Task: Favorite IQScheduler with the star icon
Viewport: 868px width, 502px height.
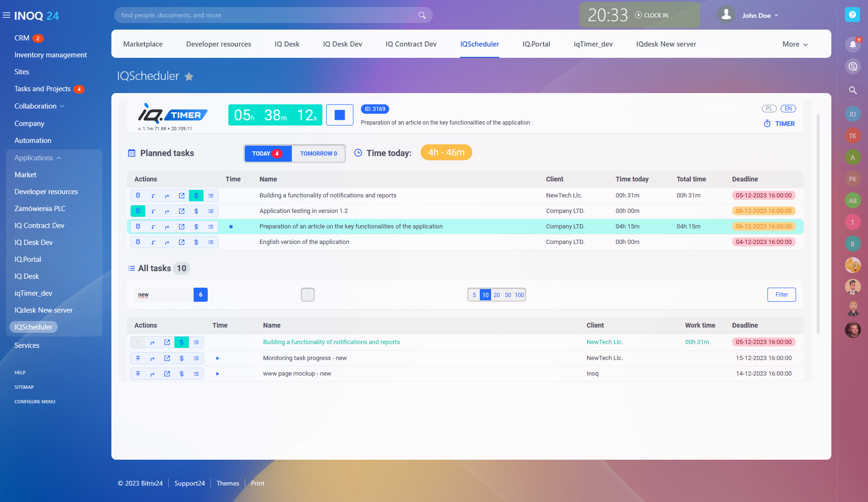Action: coord(189,77)
